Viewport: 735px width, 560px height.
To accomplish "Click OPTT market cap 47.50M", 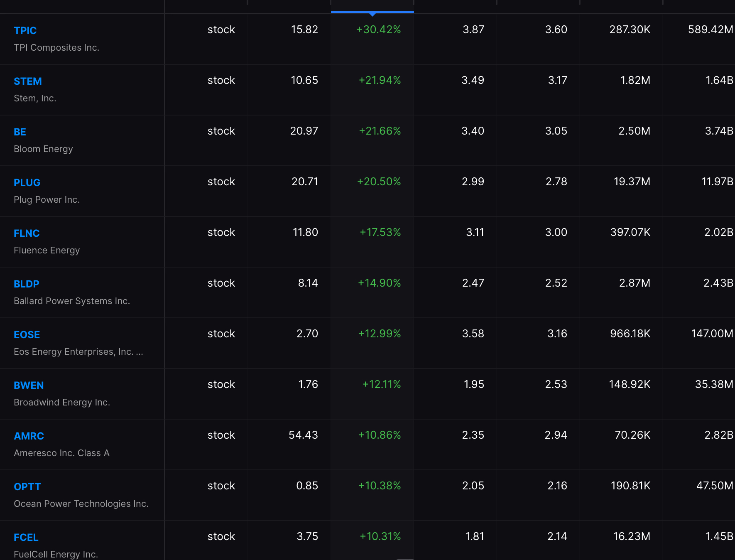I will 715,486.
